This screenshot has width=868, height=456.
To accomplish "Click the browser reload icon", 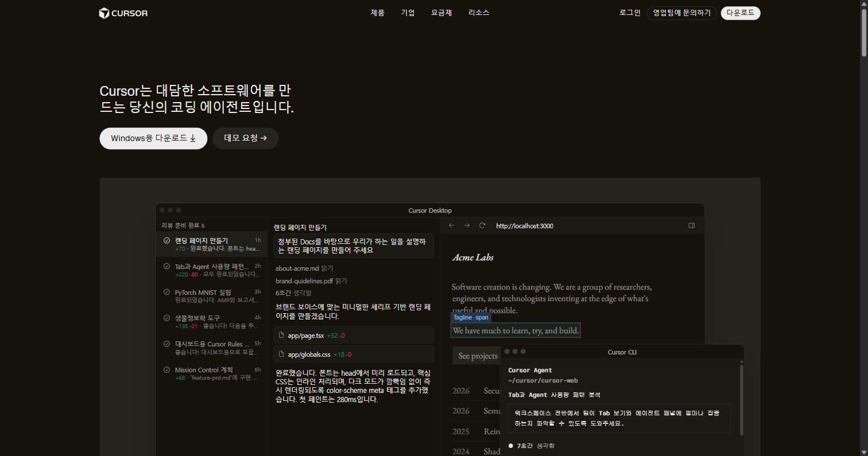I will pyautogui.click(x=482, y=225).
